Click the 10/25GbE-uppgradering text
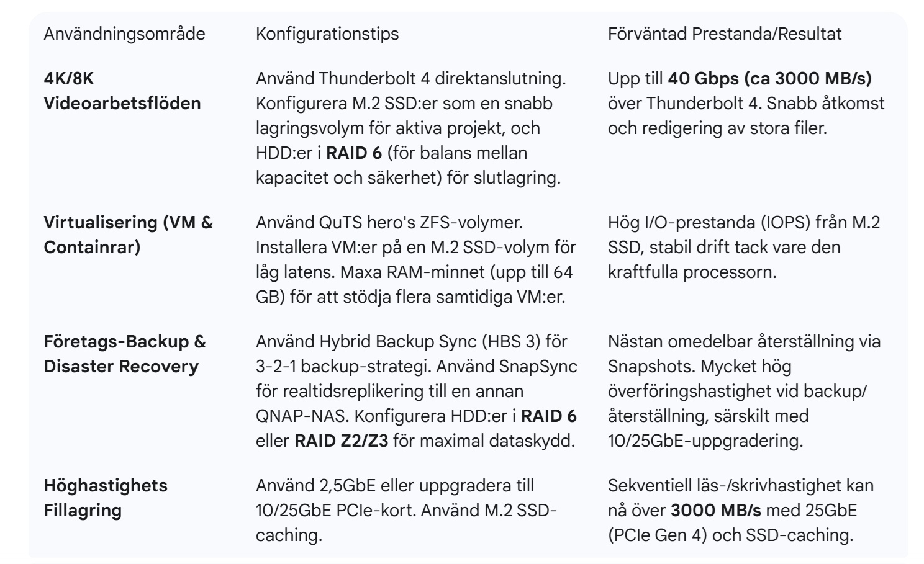This screenshot has height=564, width=924. (705, 441)
